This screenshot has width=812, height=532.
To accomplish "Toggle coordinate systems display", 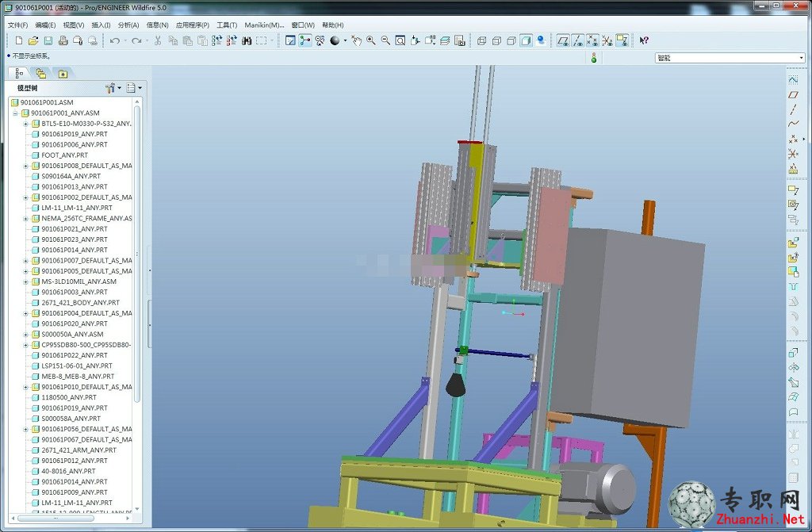I will (x=607, y=40).
